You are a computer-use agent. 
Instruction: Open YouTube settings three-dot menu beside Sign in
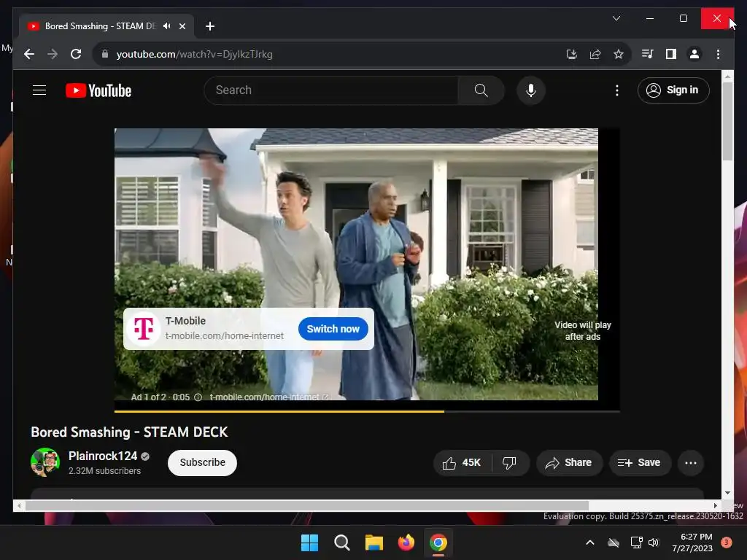point(617,90)
